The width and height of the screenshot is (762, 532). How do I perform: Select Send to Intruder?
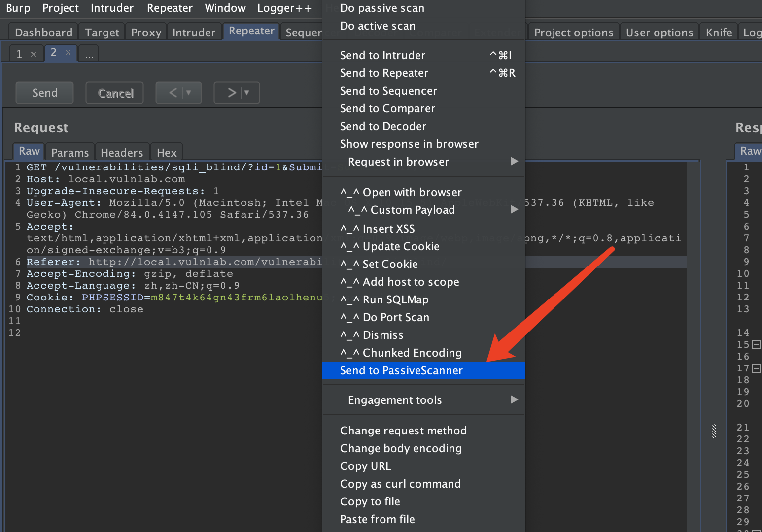(x=424, y=55)
